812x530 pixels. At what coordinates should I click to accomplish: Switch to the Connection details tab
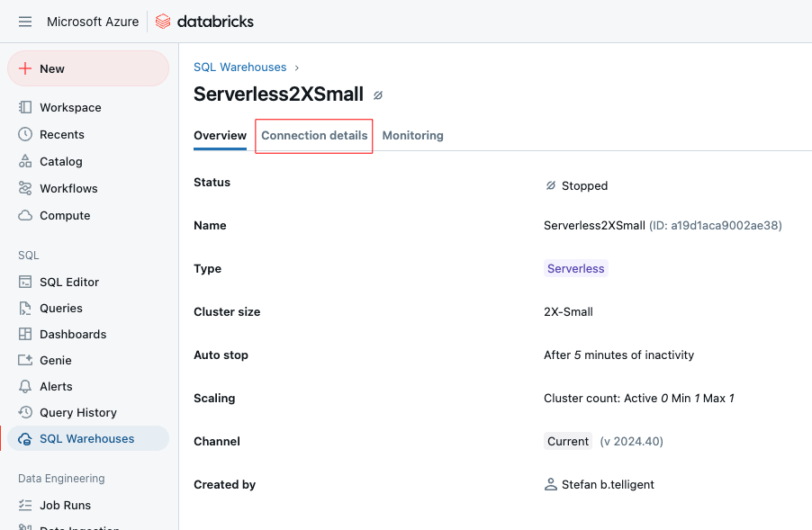[314, 136]
